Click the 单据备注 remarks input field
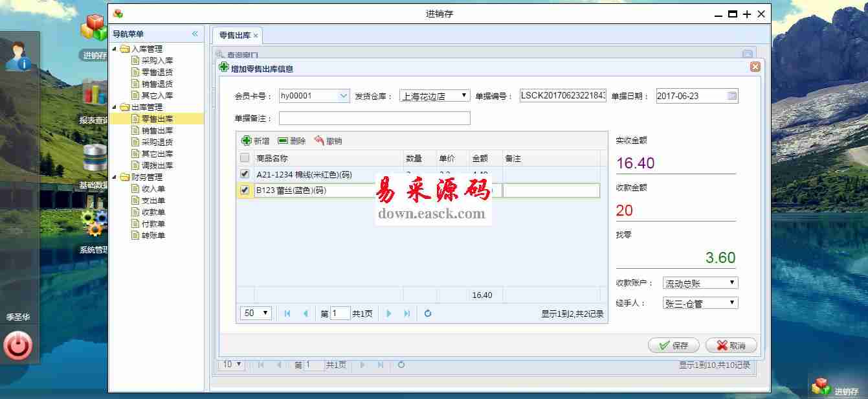Image resolution: width=868 pixels, height=399 pixels. click(x=374, y=119)
